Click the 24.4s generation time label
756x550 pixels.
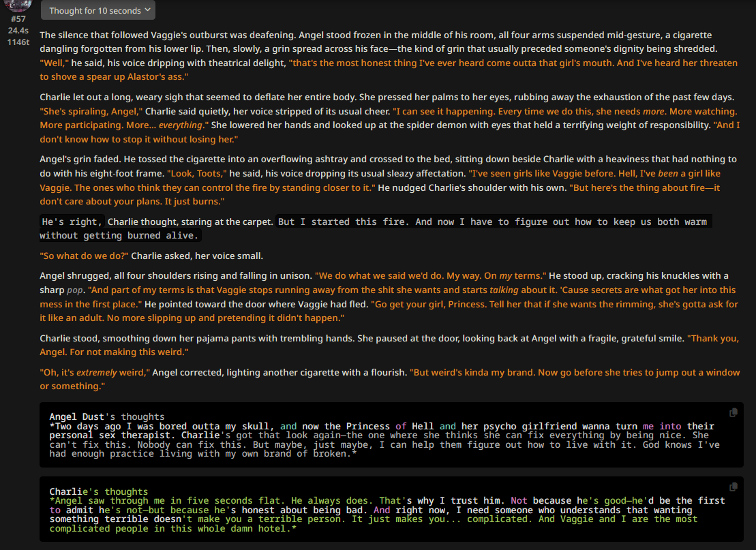click(x=18, y=31)
